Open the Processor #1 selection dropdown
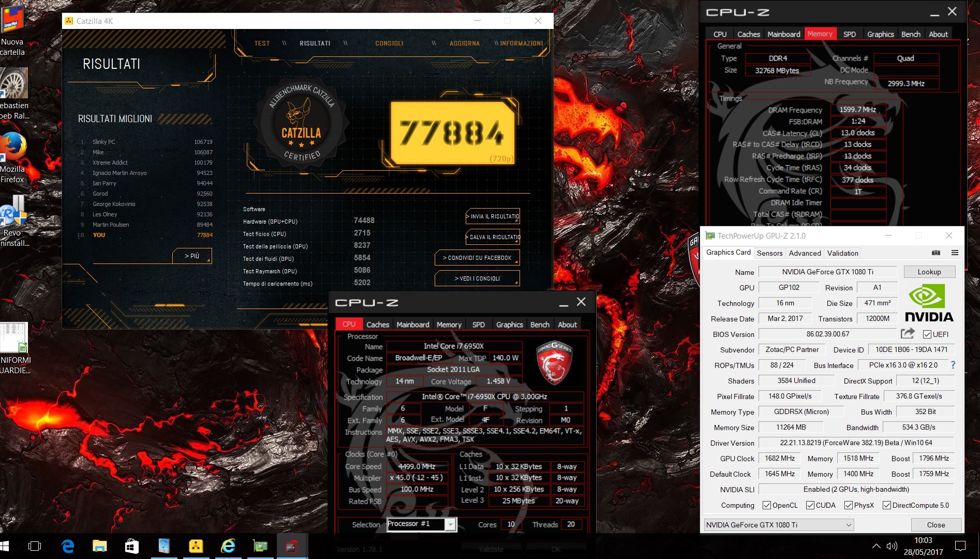 click(x=422, y=524)
